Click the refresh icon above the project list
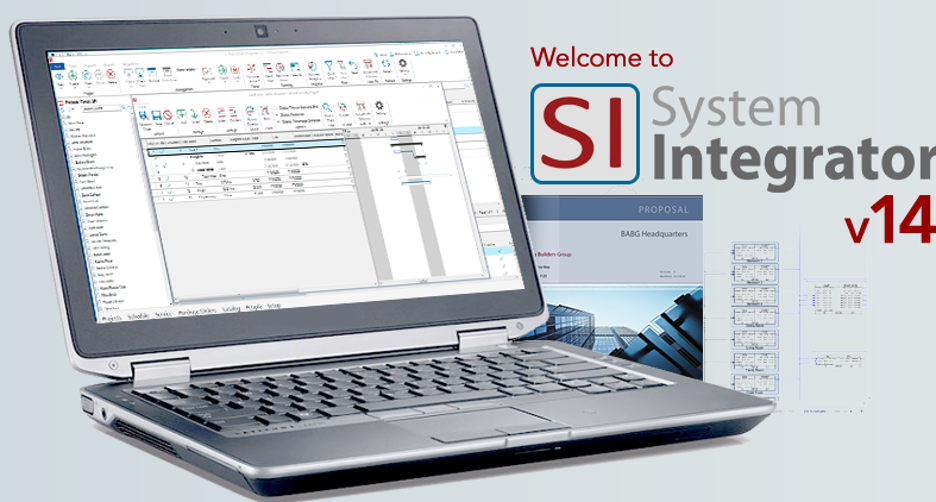This screenshot has width=936, height=502. [62, 110]
